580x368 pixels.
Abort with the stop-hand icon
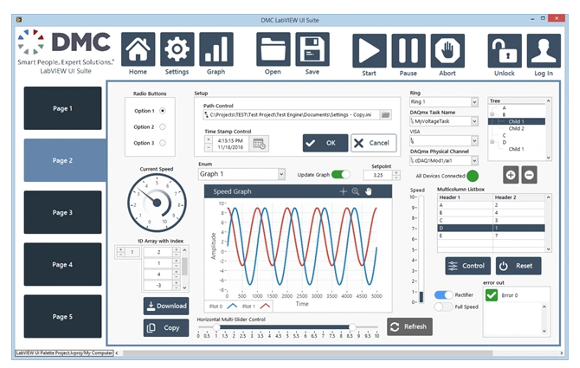tap(448, 51)
